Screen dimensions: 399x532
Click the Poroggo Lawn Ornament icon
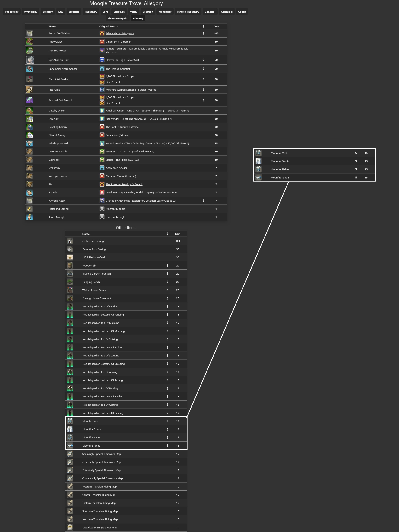pos(70,298)
